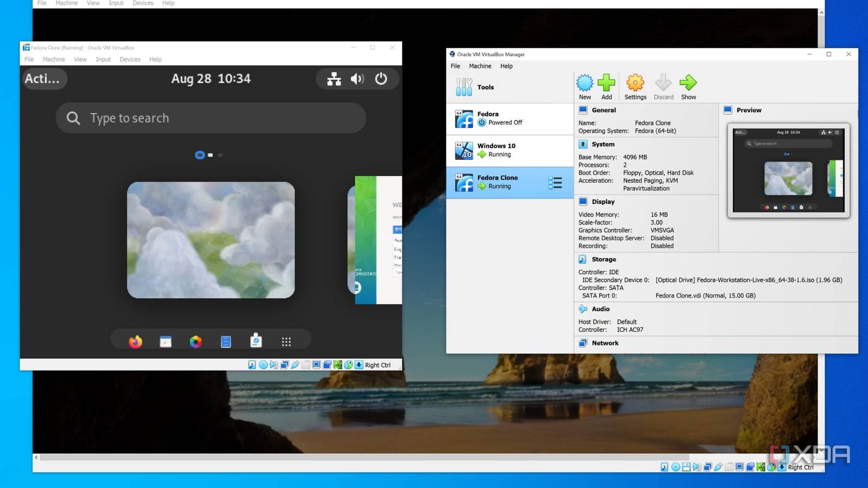Open Fedora Clone machine tools menu icon
The width and height of the screenshot is (868, 488).
(x=555, y=183)
